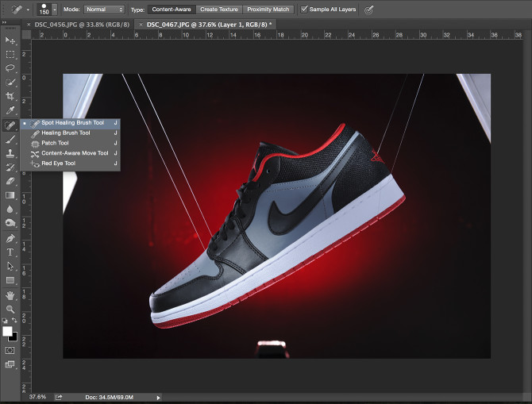Select the Hand tool
Image resolution: width=532 pixels, height=404 pixels.
click(10, 295)
